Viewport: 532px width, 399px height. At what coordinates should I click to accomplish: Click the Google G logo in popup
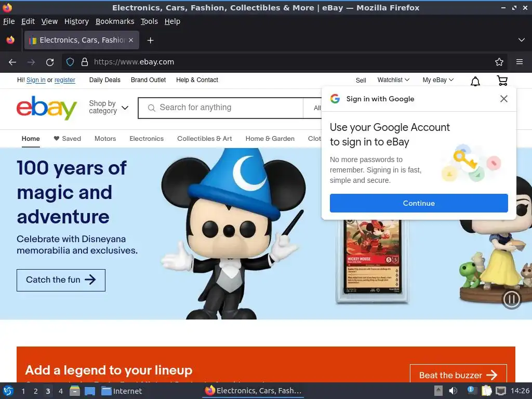point(335,99)
